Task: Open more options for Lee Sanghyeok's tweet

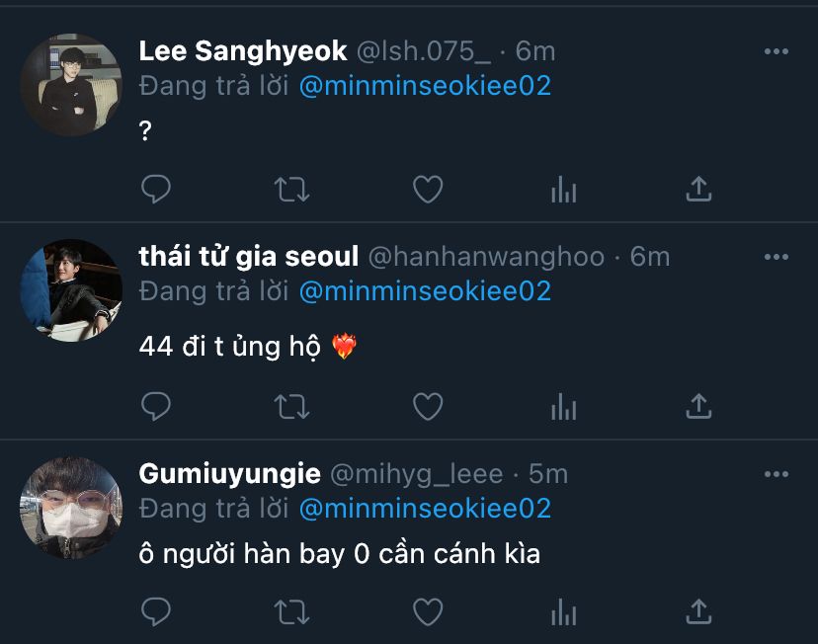Action: (777, 51)
